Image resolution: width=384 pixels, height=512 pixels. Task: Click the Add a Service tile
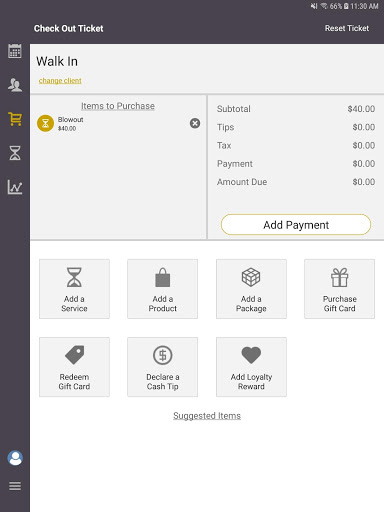tap(74, 289)
